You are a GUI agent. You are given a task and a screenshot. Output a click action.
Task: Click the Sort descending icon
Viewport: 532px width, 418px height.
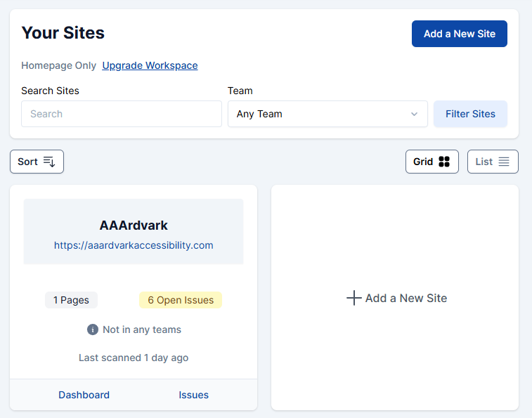click(49, 162)
